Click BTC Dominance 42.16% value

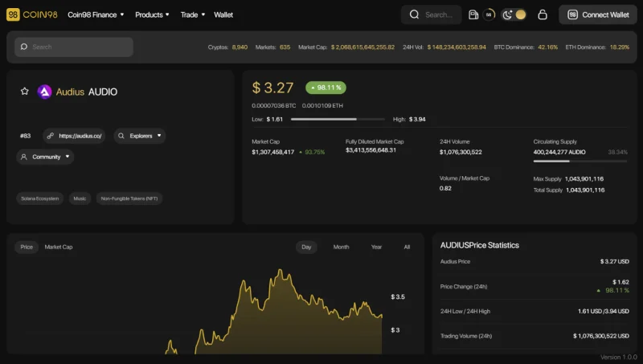[547, 47]
